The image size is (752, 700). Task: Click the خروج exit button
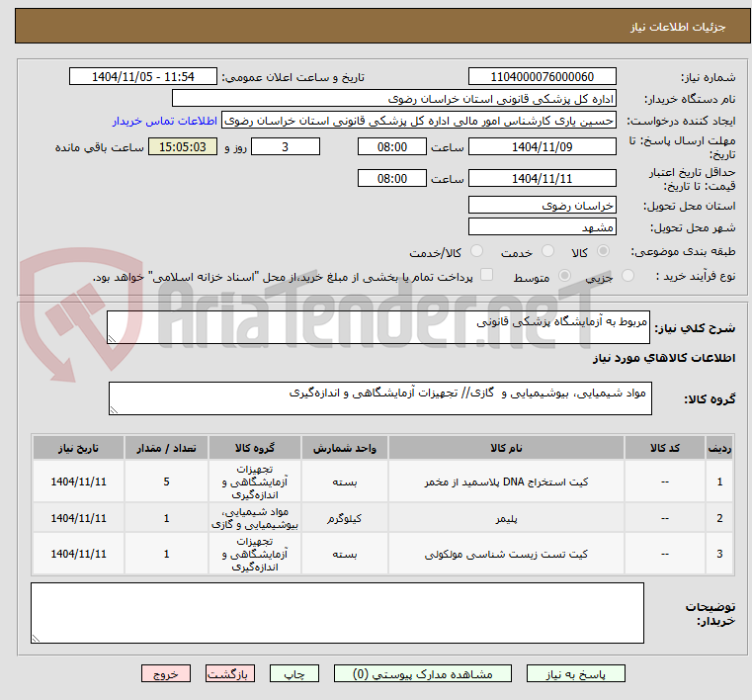tap(165, 673)
